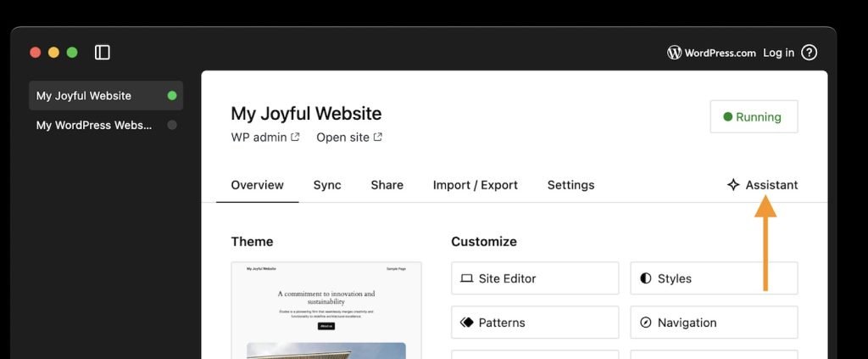
Task: Click the Patterns diamond icon
Action: (466, 323)
